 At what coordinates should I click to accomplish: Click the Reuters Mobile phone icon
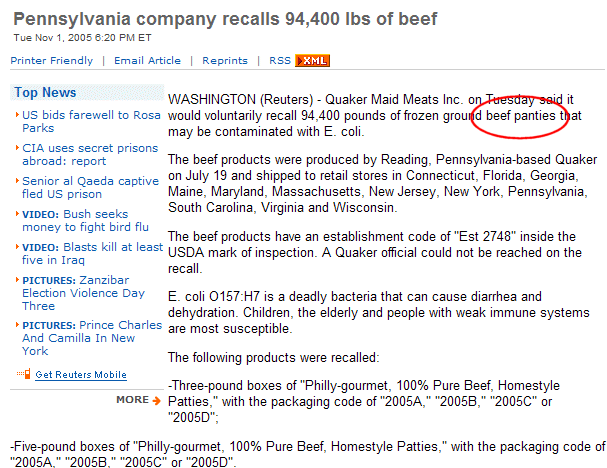point(24,374)
